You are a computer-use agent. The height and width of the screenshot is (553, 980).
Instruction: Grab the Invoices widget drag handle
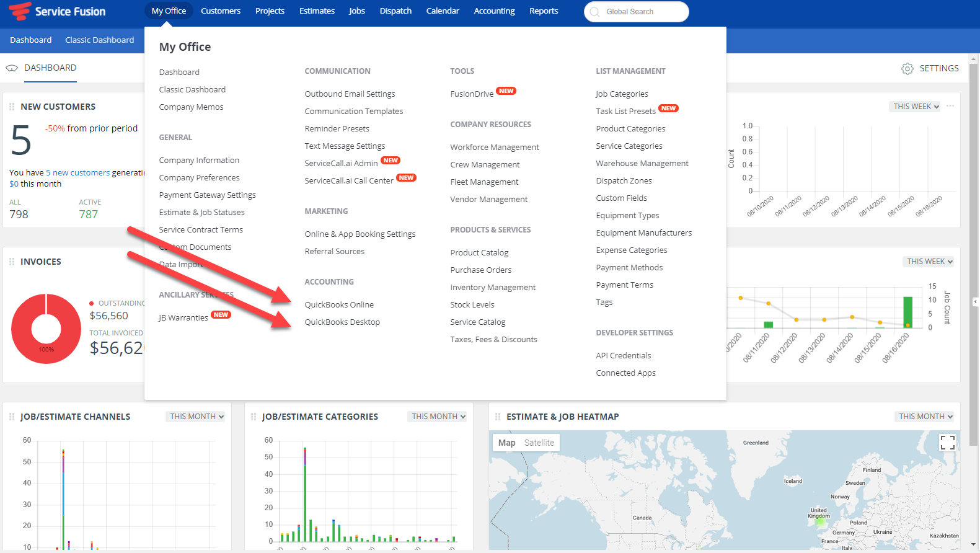coord(12,262)
